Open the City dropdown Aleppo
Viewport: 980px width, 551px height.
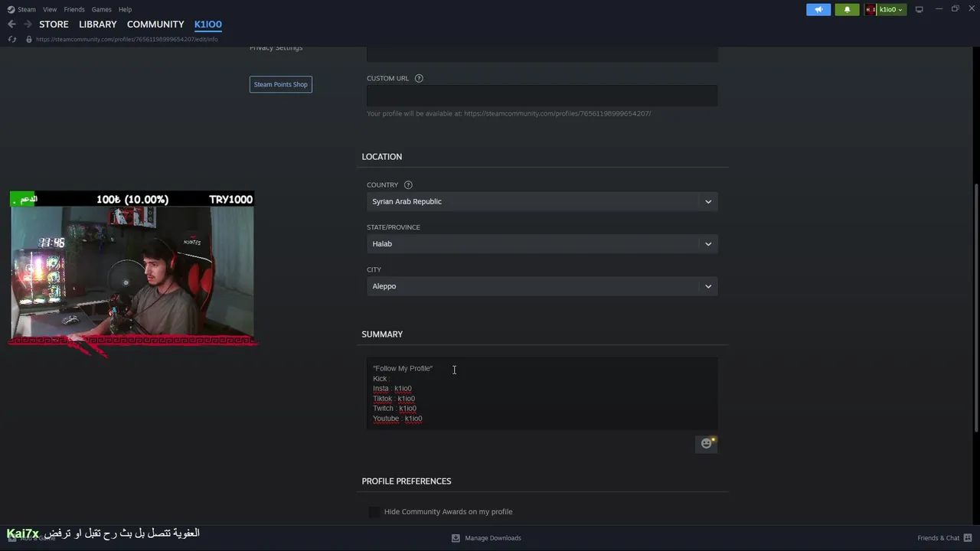(542, 286)
